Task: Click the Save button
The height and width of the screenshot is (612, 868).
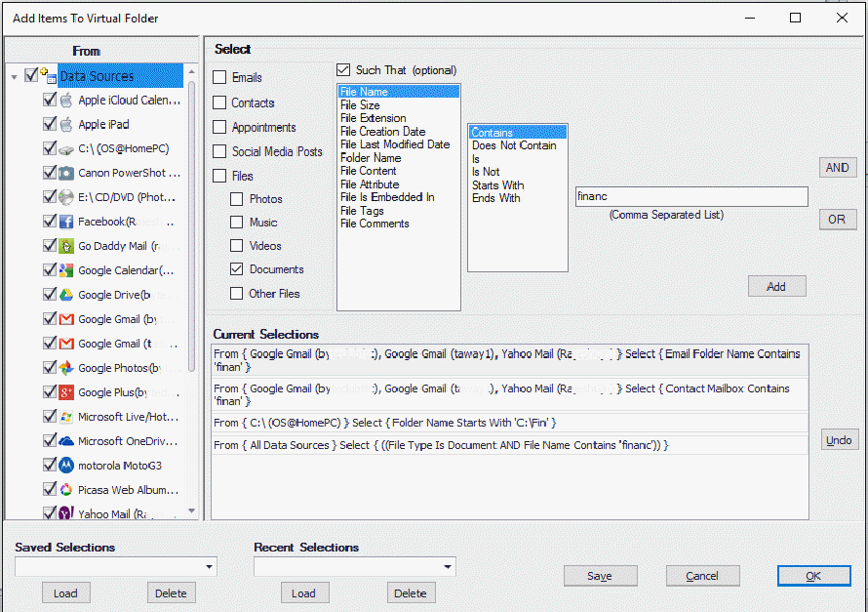Action: coord(600,576)
